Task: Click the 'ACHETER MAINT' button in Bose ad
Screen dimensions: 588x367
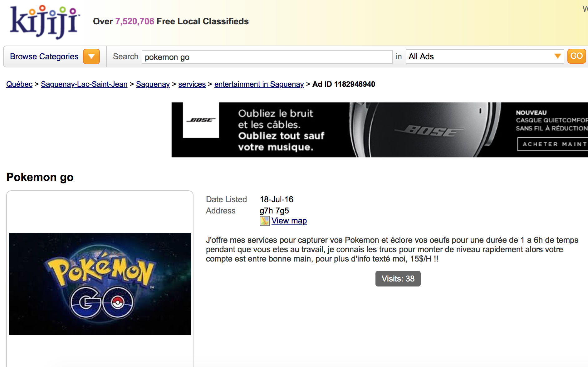Action: 553,144
